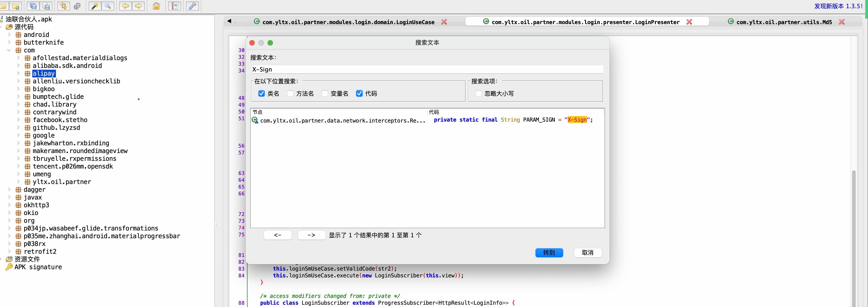Enable the 忽略大小写 option
868x307 pixels.
pyautogui.click(x=479, y=93)
